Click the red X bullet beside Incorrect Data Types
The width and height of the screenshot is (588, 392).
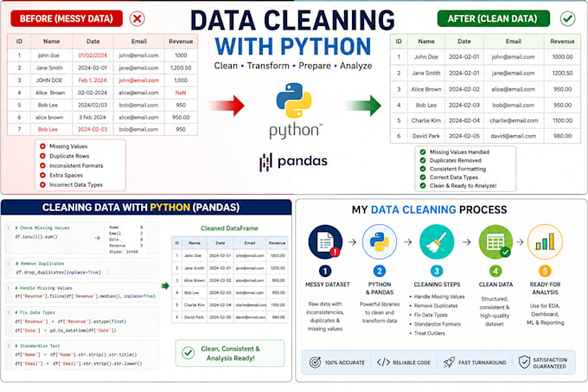click(x=42, y=184)
